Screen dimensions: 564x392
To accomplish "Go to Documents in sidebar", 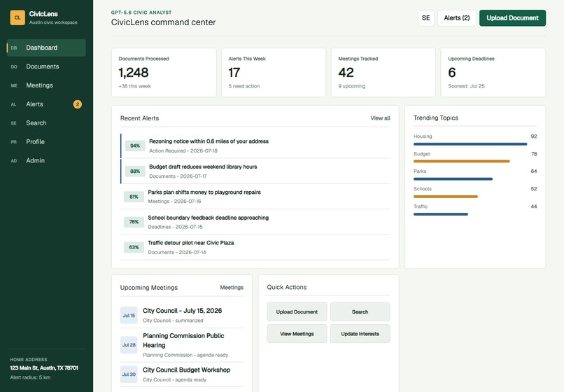I will point(46,66).
